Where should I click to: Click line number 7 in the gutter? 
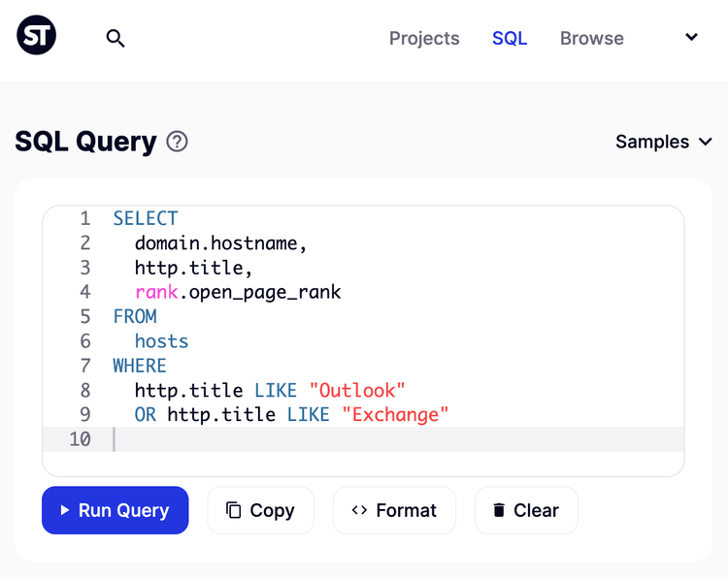85,366
